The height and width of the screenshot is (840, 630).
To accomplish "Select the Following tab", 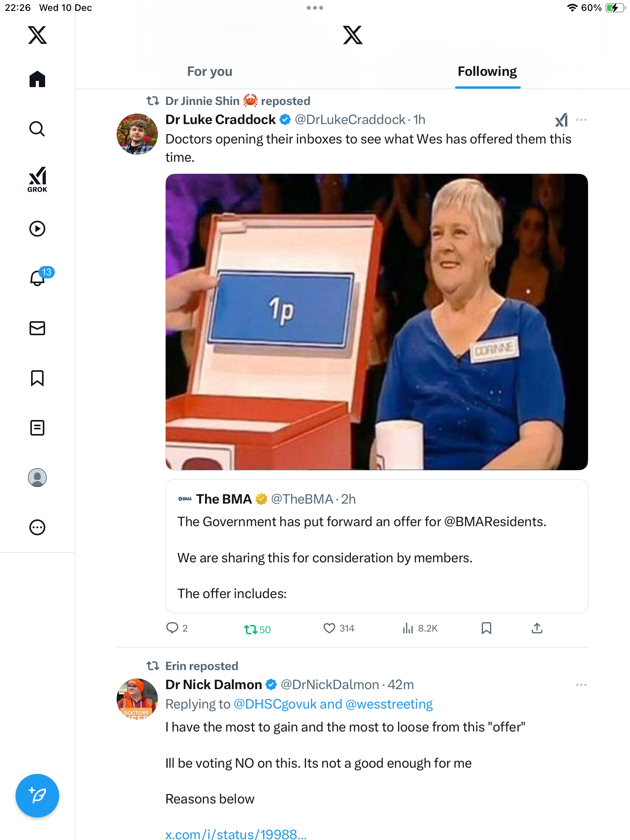I will [x=487, y=72].
